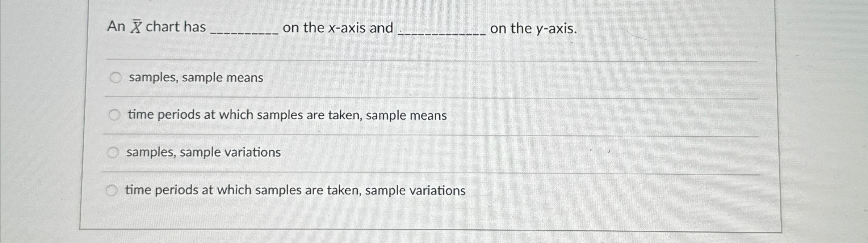Screen dimensions: 868x243
Task: Select "time periods at which samples are taken, sample means"
Action: [x=114, y=115]
